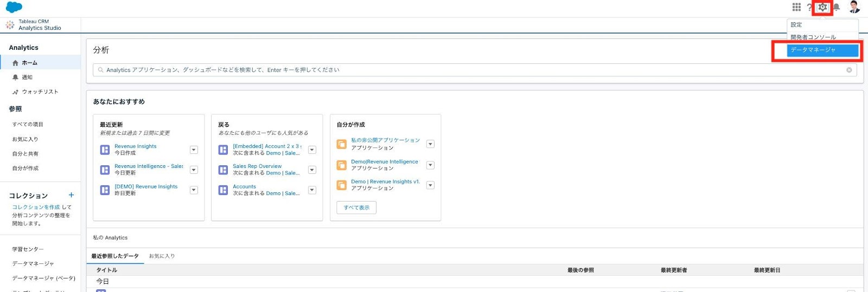Open dropdown for [Embedded] Account 2 x 3
This screenshot has width=868, height=292.
click(x=312, y=150)
